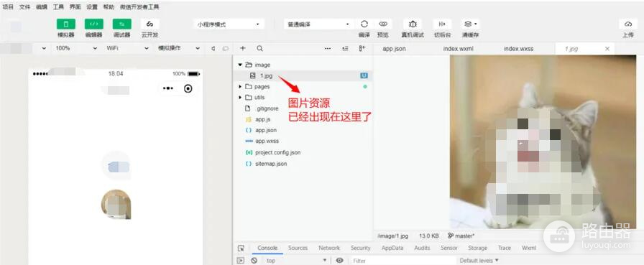This screenshot has height=265, width=644.
Task: Close the 1.jpg editor tab
Action: coord(607,48)
